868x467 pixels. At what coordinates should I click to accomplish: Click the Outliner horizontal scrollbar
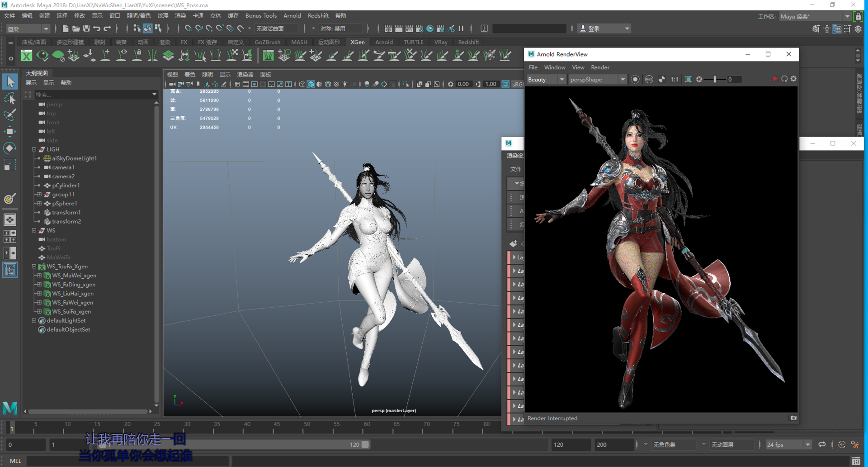(88, 411)
